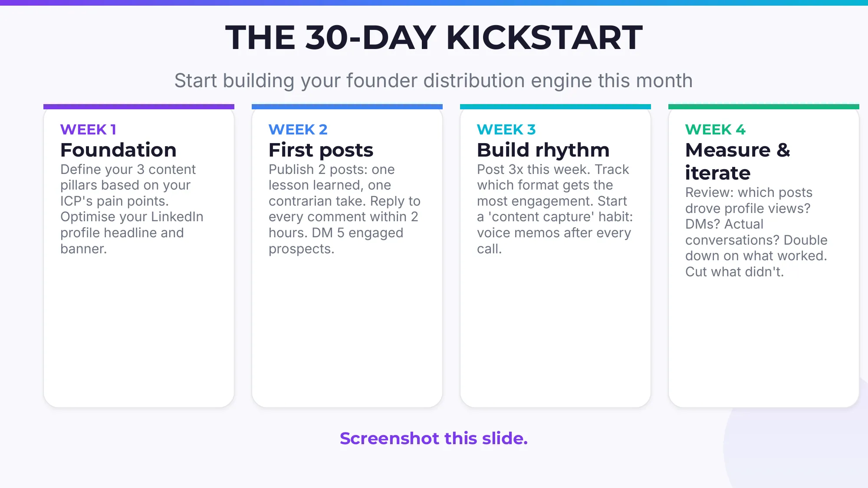This screenshot has width=868, height=488.
Task: Click the 'Review: which posts' description text
Action: pos(756,232)
